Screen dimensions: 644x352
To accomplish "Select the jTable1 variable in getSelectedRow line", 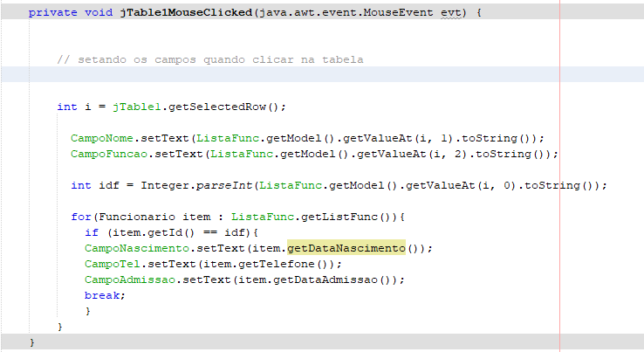I will (136, 107).
